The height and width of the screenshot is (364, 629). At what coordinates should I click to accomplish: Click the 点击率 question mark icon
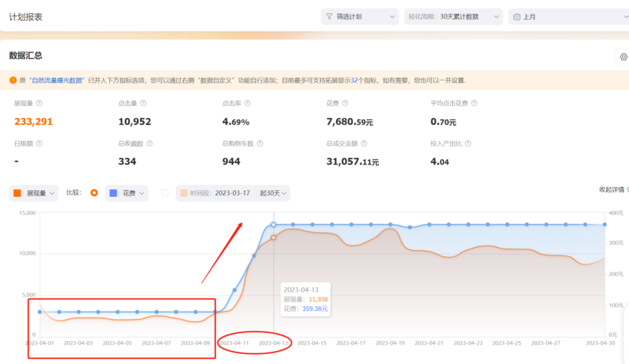coord(248,103)
